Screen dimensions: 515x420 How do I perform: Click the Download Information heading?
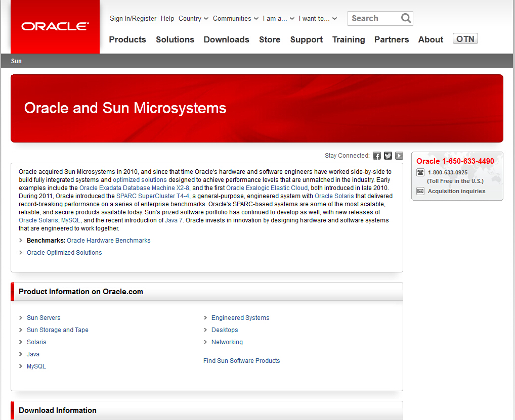click(58, 410)
